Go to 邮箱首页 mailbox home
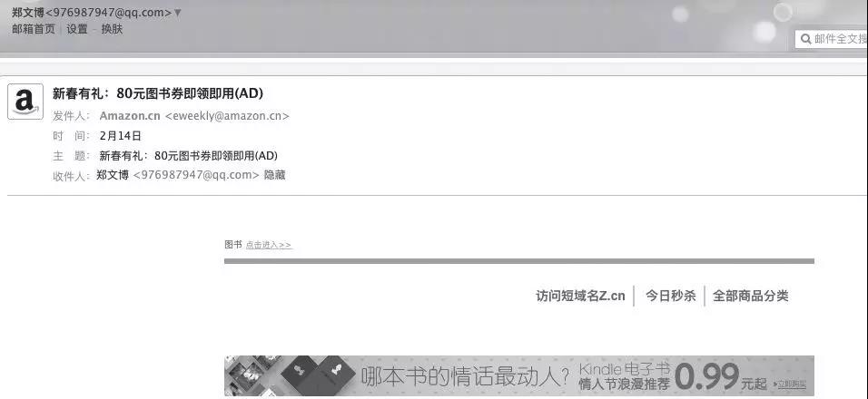The image size is (868, 399). pos(34,29)
